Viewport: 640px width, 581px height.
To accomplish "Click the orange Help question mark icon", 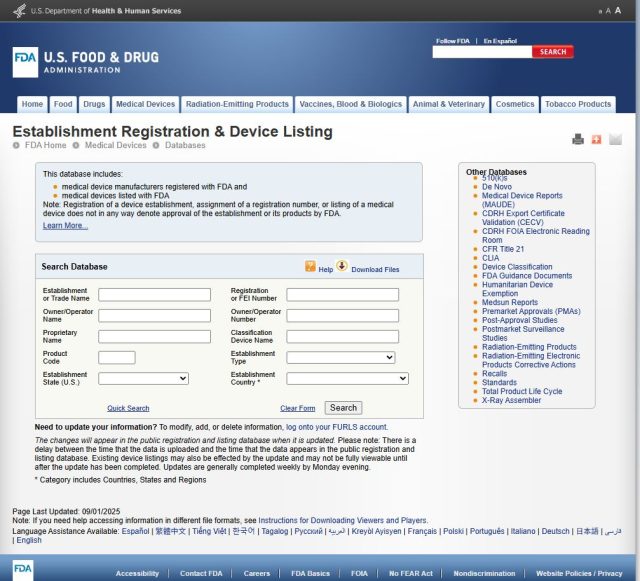I will click(310, 266).
